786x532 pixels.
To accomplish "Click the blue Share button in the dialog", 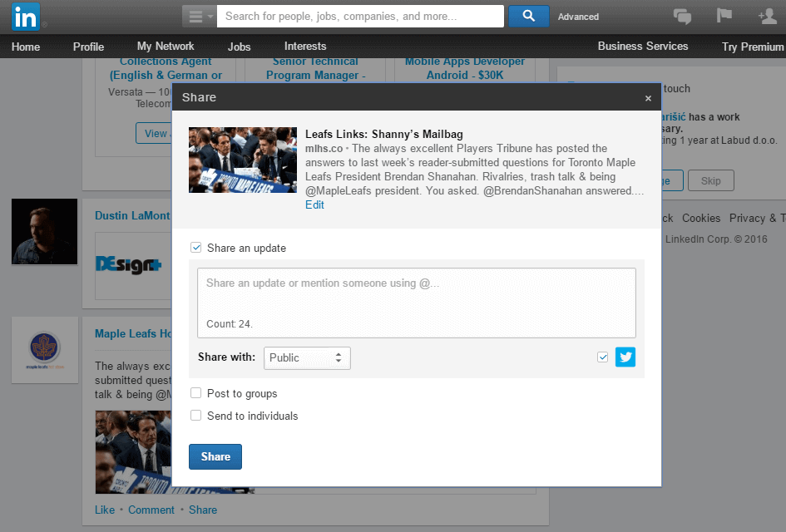I will coord(215,456).
